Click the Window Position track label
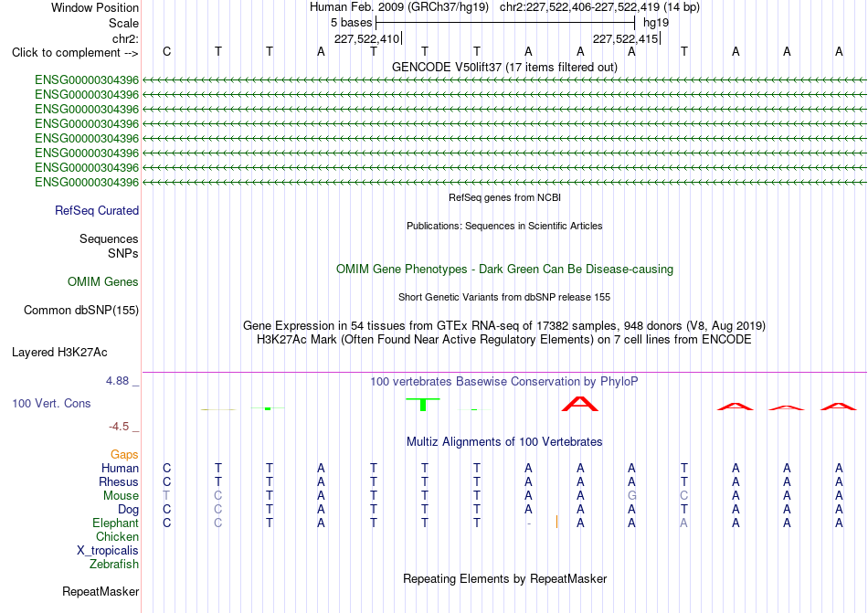The width and height of the screenshot is (868, 613). [x=95, y=7]
